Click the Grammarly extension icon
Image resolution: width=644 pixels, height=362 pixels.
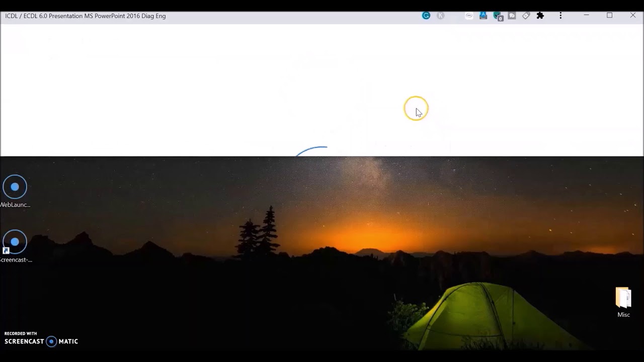426,16
